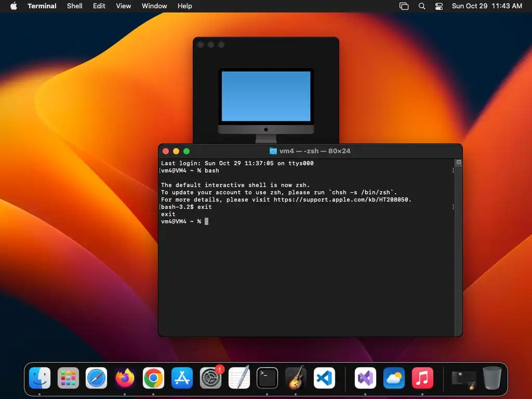Open System Settings with notification badge
Screen dimensions: 532x399
coord(211,378)
